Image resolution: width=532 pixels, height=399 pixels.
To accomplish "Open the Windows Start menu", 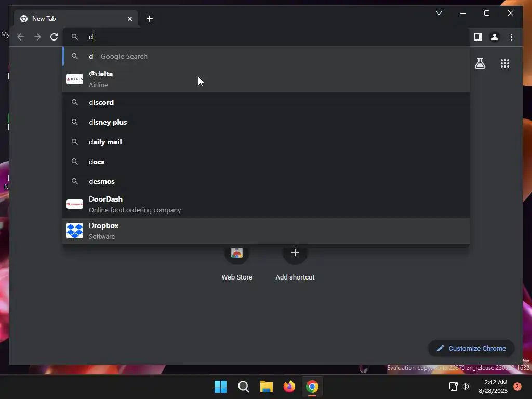I will [x=220, y=387].
